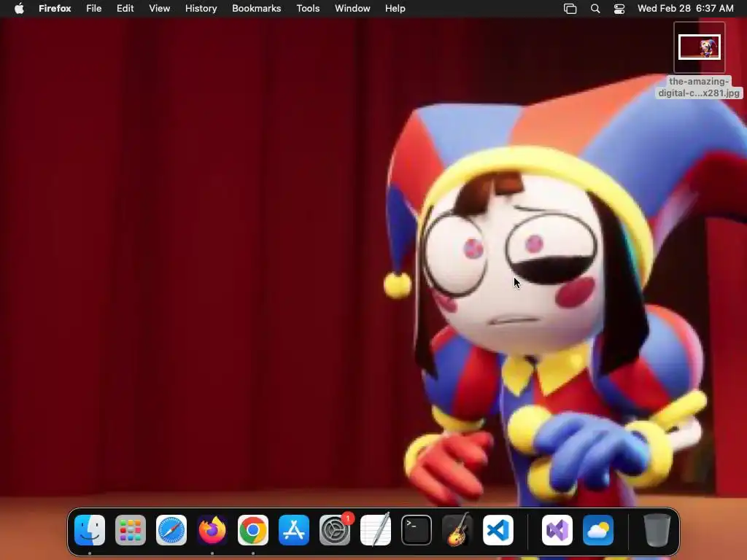747x560 pixels.
Task: Open Google Chrome from the Dock
Action: tap(253, 530)
